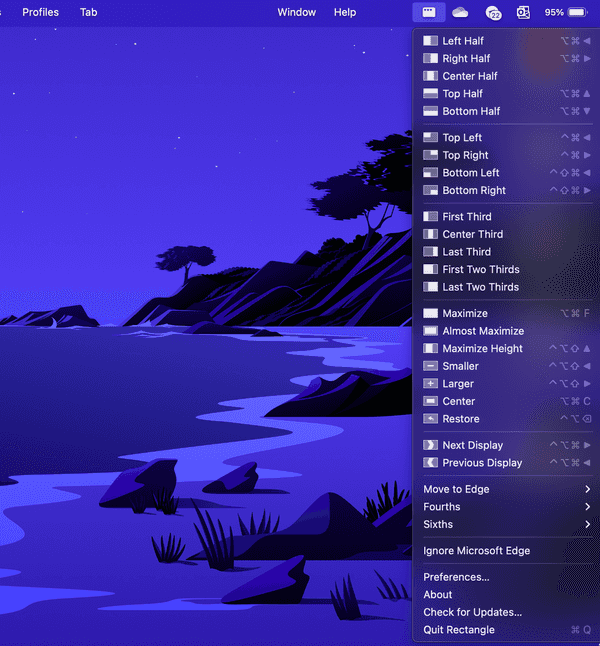Open the Help menu in menu bar
Image resolution: width=600 pixels, height=646 pixels.
[x=345, y=12]
